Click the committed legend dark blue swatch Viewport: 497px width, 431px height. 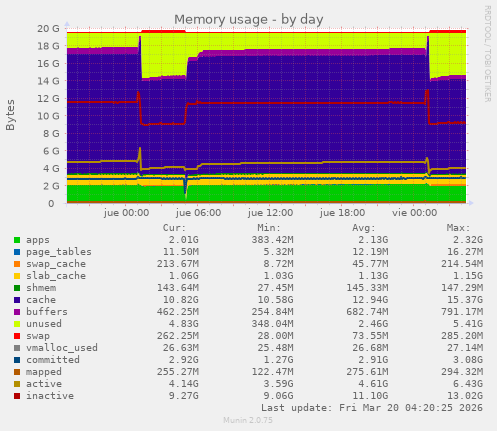pos(17,360)
